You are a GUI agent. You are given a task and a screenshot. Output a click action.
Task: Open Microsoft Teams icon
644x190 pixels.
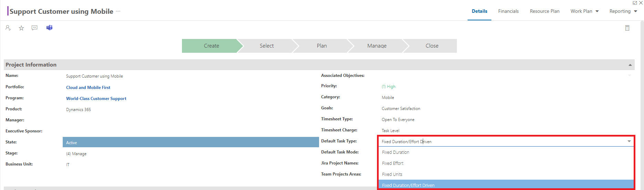[x=49, y=28]
